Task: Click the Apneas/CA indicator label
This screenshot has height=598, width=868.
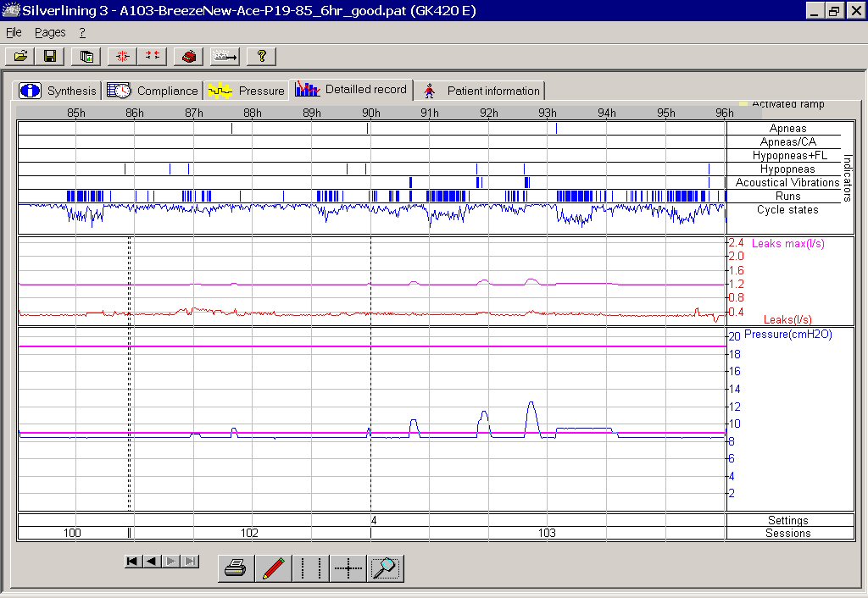Action: [x=787, y=142]
